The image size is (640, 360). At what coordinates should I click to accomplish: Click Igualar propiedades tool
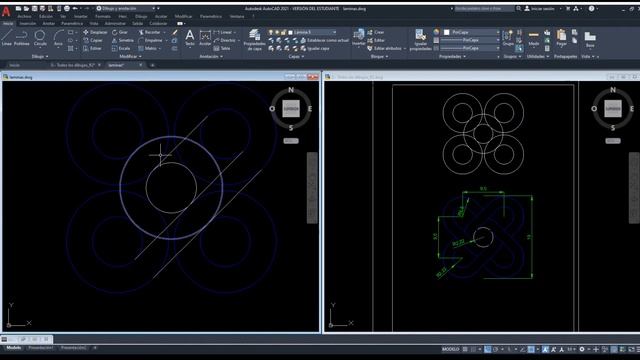point(420,40)
